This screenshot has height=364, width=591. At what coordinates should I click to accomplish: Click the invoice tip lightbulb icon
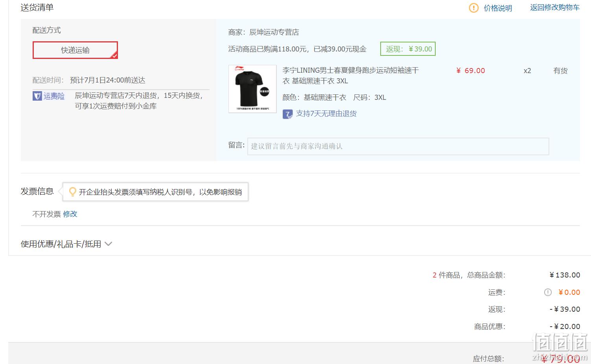tap(72, 192)
